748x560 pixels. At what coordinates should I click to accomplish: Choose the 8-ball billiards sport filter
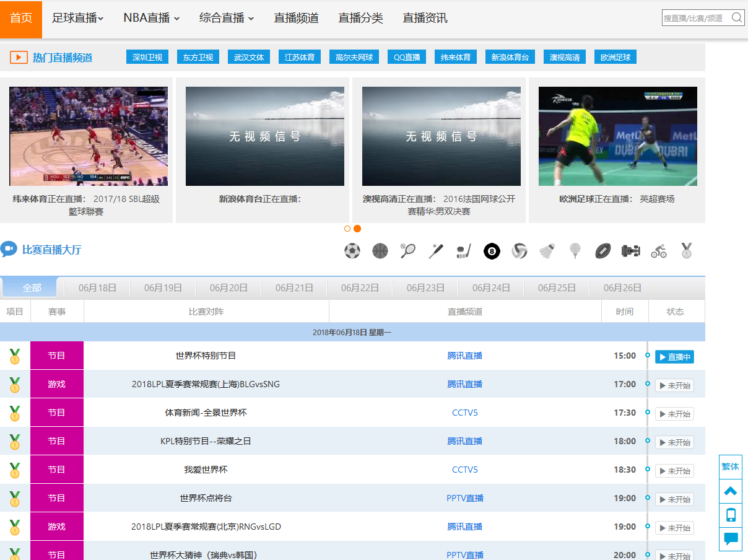click(492, 251)
